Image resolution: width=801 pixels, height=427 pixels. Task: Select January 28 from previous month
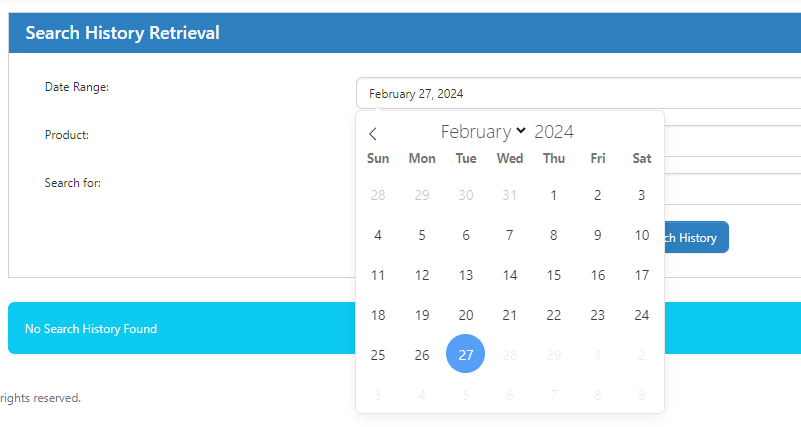click(378, 195)
